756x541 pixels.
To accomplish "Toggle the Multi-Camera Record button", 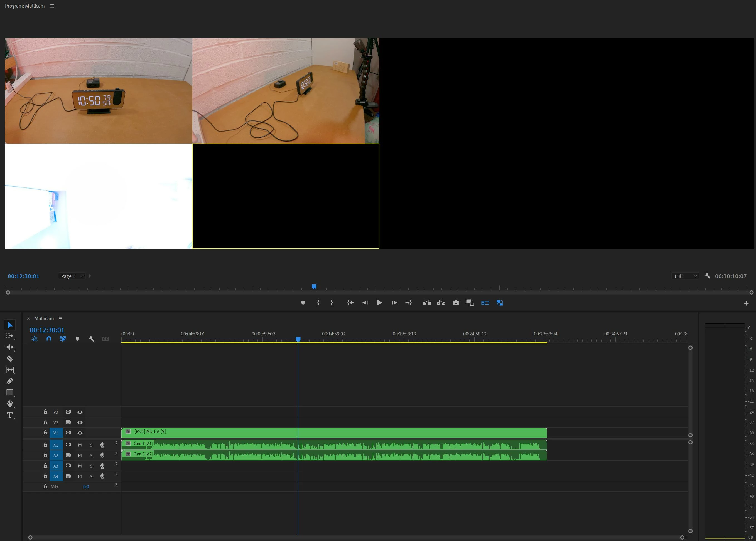I will (500, 303).
